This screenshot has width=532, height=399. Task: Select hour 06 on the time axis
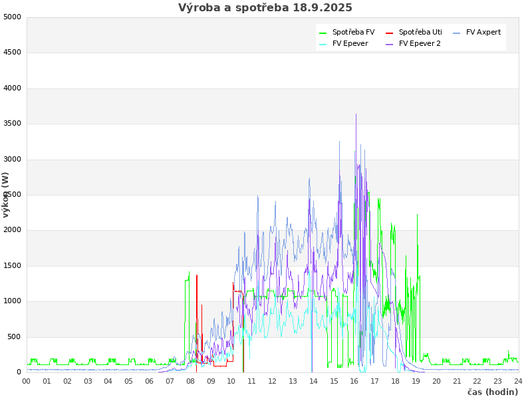tap(150, 381)
